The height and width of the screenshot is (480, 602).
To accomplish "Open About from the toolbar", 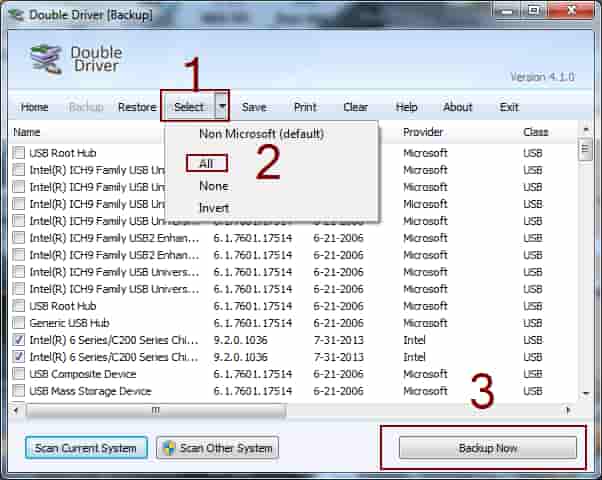I will (x=458, y=107).
